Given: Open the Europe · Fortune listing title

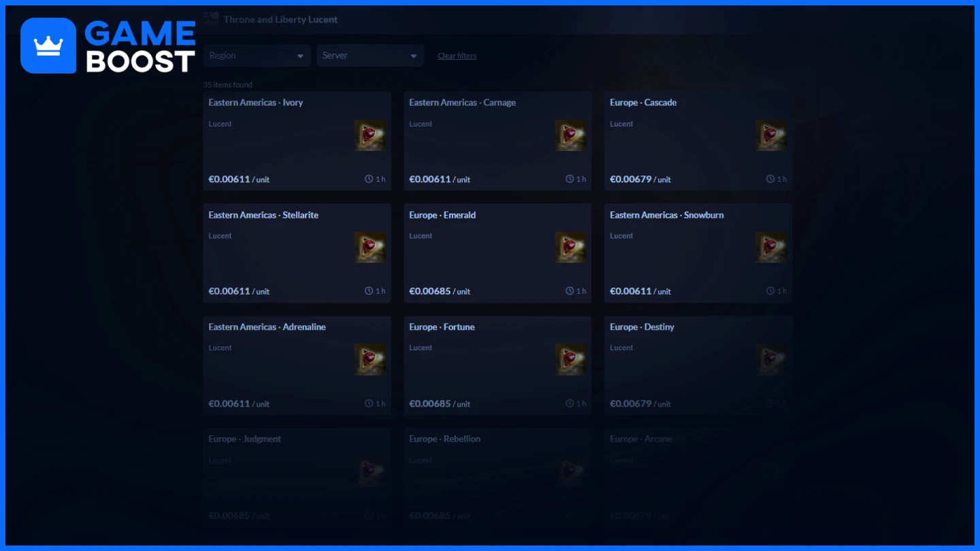Looking at the screenshot, I should click(442, 327).
